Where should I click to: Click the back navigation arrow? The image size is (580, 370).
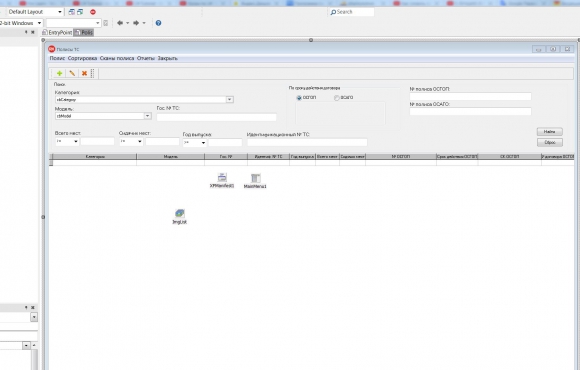120,23
